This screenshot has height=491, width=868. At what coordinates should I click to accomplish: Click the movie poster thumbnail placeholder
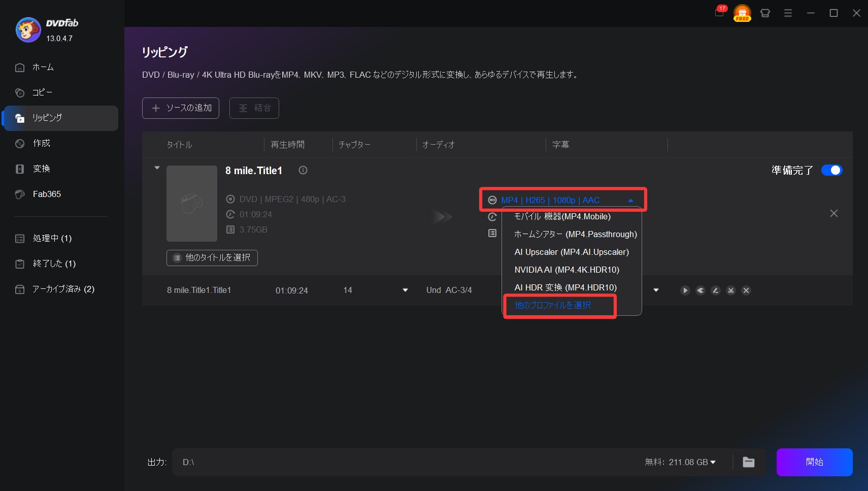[192, 204]
